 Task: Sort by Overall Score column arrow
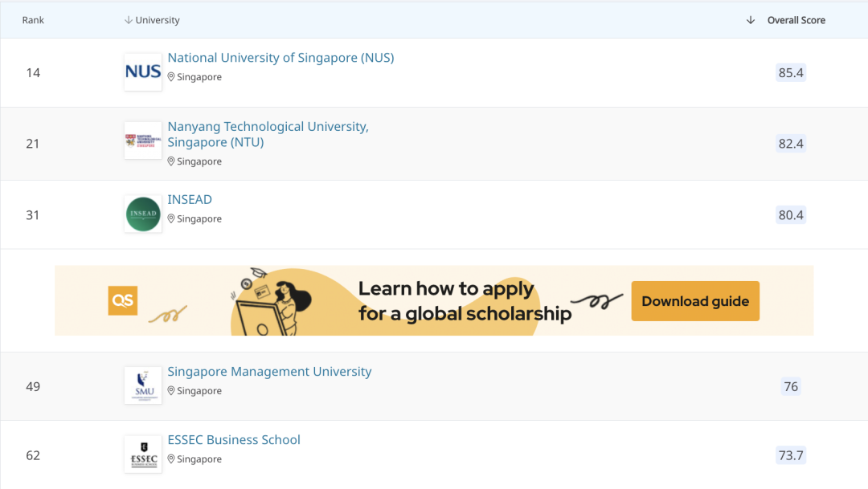point(751,20)
